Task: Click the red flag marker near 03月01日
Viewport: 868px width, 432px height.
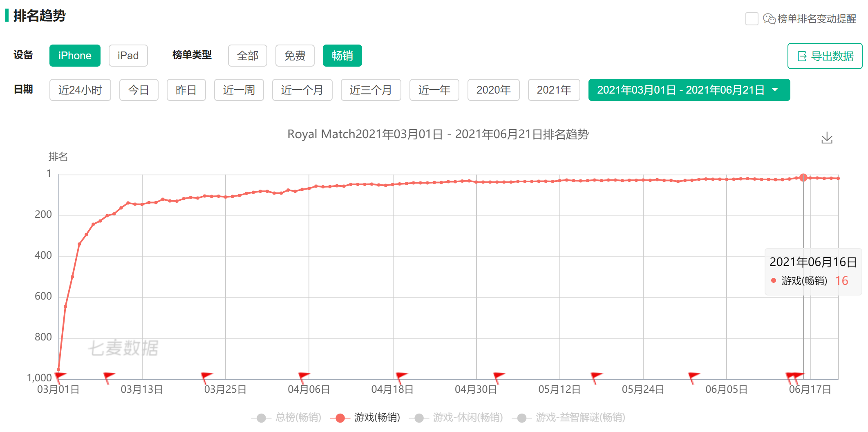Action: (x=60, y=376)
